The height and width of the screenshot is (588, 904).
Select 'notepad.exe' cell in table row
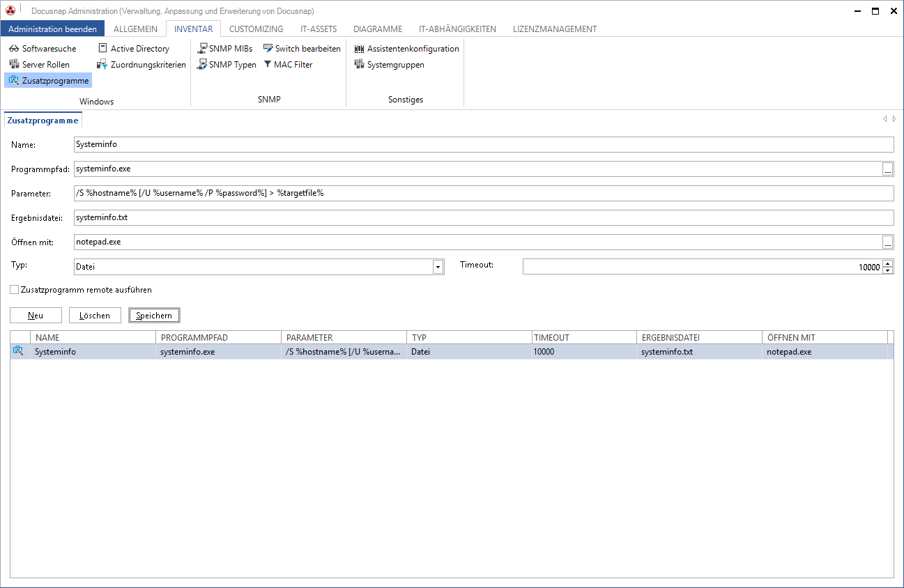click(x=825, y=352)
